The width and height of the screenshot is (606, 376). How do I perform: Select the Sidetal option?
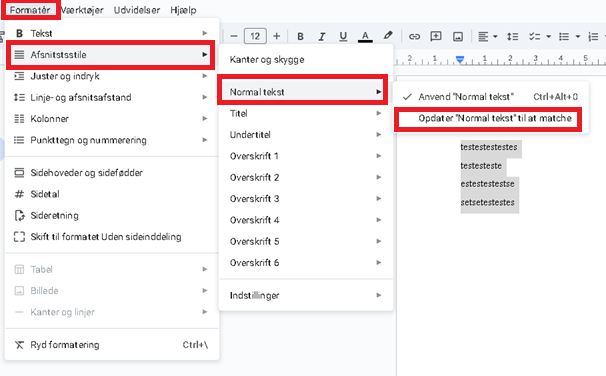pyautogui.click(x=111, y=194)
